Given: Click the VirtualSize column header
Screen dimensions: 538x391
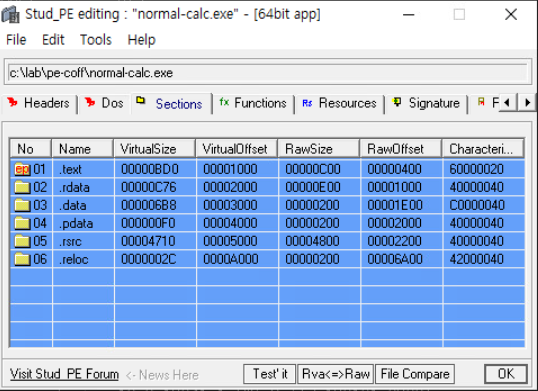Looking at the screenshot, I should coord(155,149).
